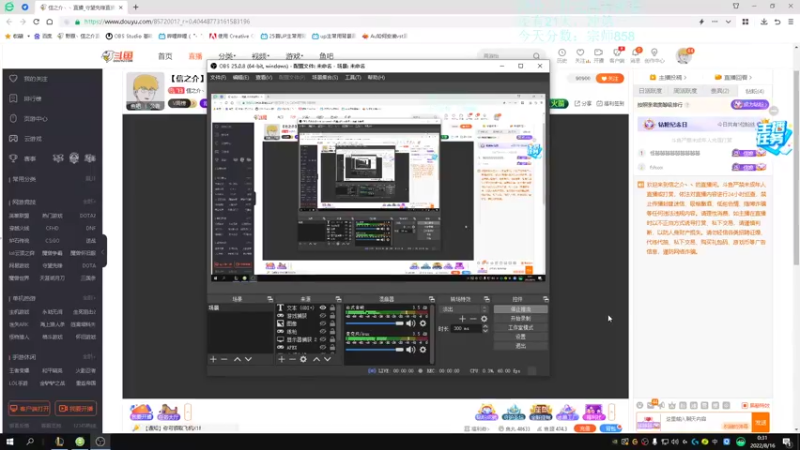Toggle visibility of 游戏捕获 source
The width and height of the screenshot is (800, 450).
tap(322, 316)
